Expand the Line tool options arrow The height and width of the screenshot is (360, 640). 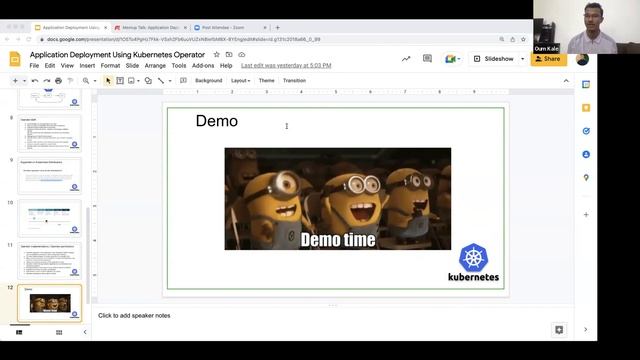point(170,81)
